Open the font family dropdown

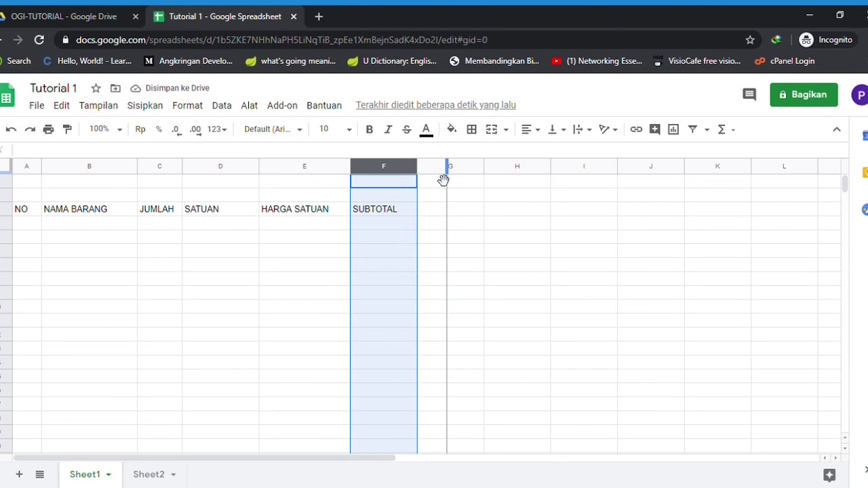pos(273,129)
